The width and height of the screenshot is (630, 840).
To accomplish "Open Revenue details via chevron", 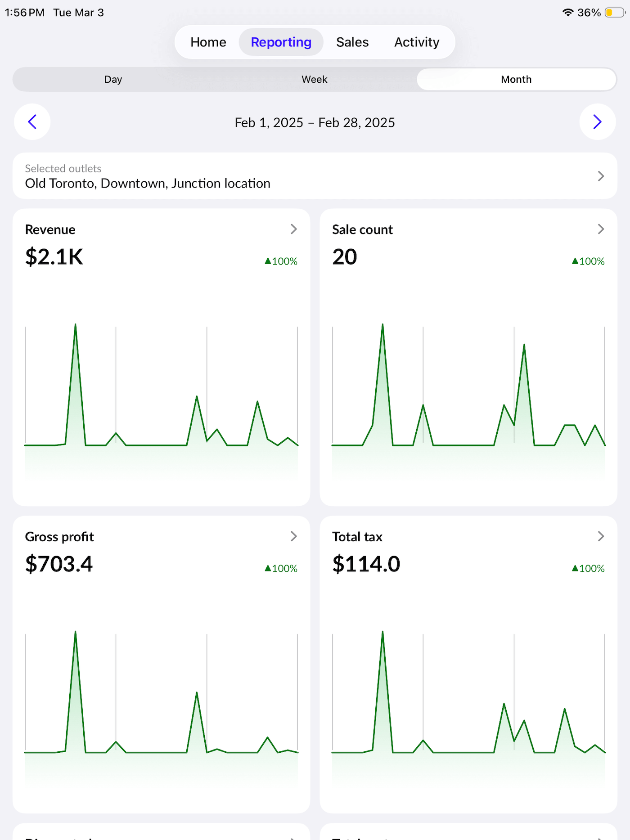I will point(293,229).
